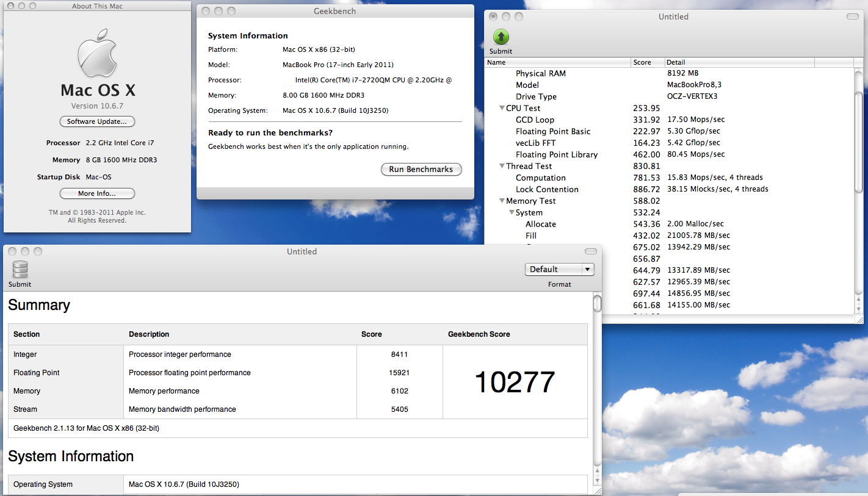This screenshot has height=496, width=868.
Task: Select the Drive Type row
Action: pos(670,96)
